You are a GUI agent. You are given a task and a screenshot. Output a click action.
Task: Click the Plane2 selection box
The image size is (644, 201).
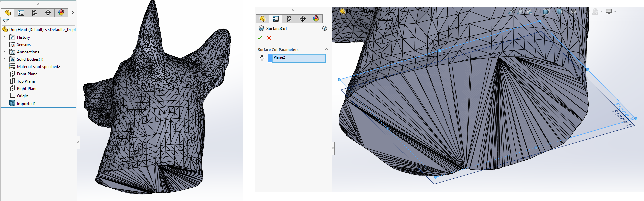(x=298, y=58)
